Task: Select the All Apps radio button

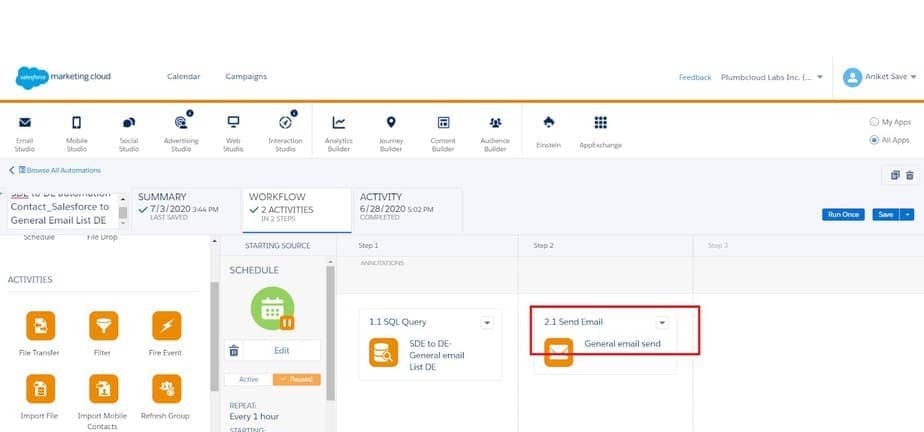Action: coord(874,140)
